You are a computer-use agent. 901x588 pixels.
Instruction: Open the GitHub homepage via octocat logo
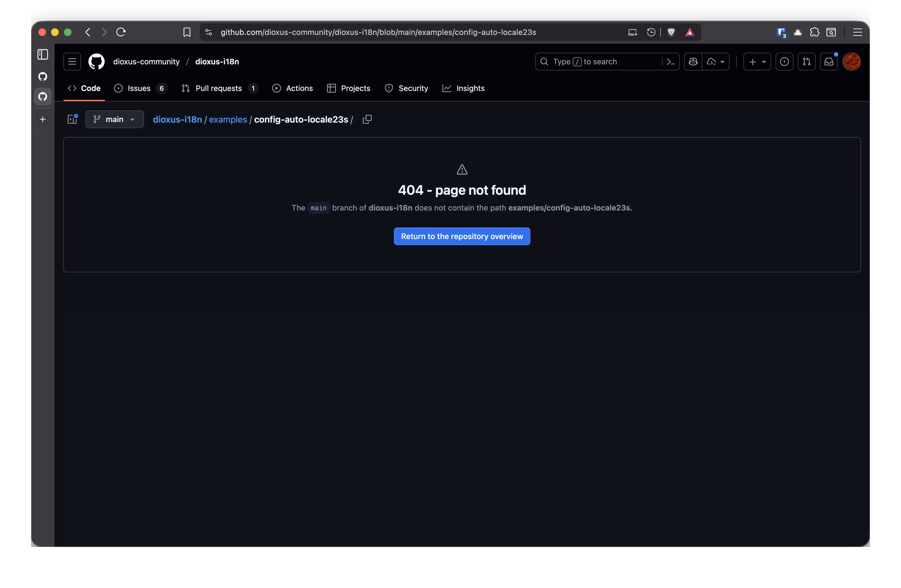tap(96, 61)
